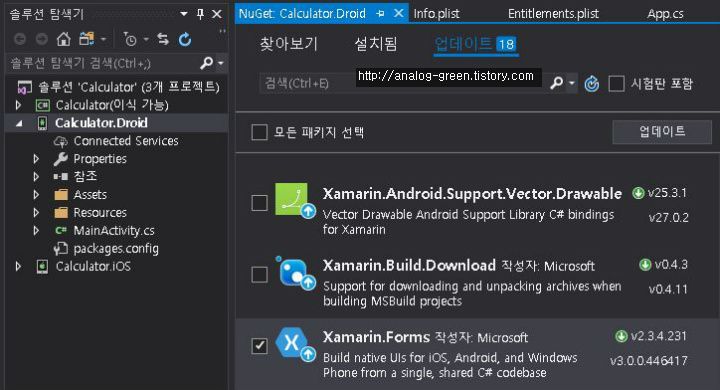Expand the Assets folder

tap(36, 195)
